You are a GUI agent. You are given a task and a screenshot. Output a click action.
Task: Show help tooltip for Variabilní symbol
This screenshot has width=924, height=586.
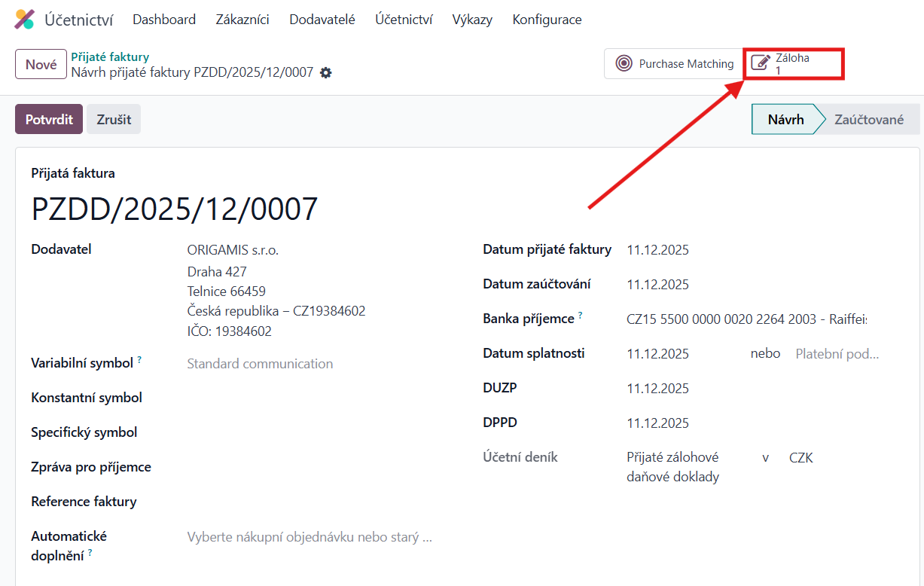coord(139,360)
